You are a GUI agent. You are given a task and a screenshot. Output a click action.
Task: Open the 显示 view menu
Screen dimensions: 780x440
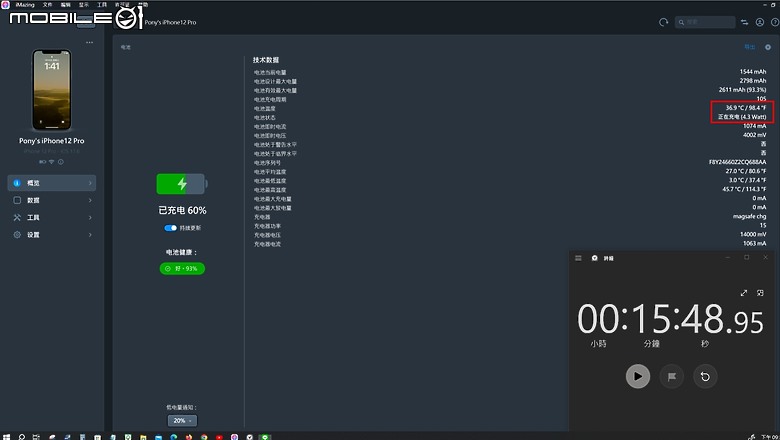84,4
